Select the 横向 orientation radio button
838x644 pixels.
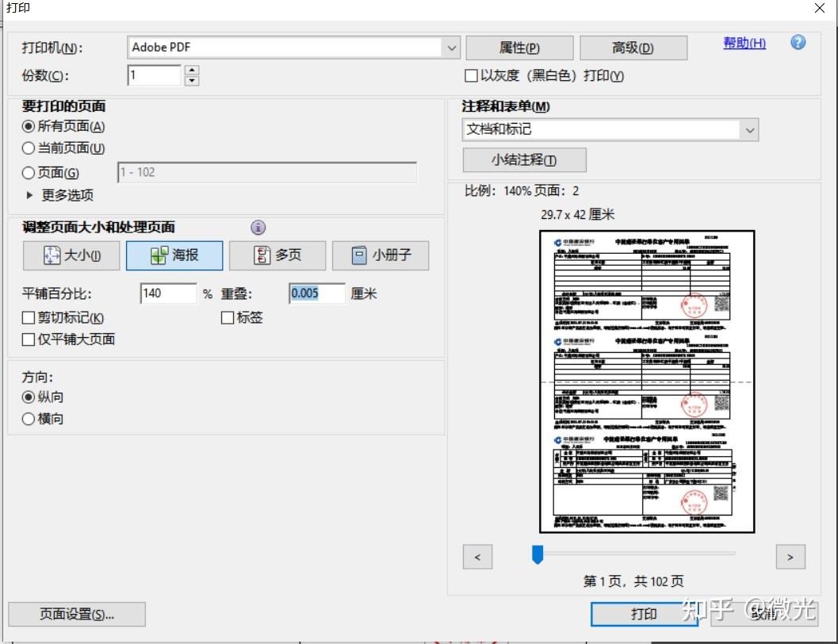29,418
